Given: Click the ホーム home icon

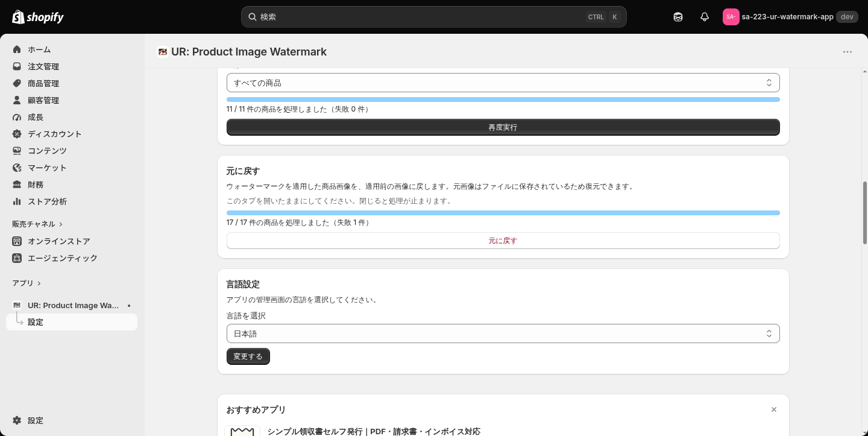Looking at the screenshot, I should pos(17,49).
